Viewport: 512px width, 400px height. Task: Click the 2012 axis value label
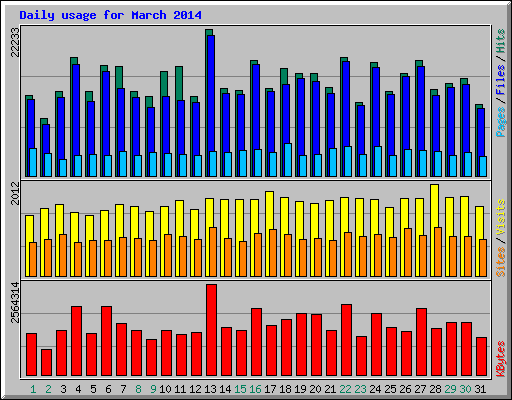(x=15, y=193)
